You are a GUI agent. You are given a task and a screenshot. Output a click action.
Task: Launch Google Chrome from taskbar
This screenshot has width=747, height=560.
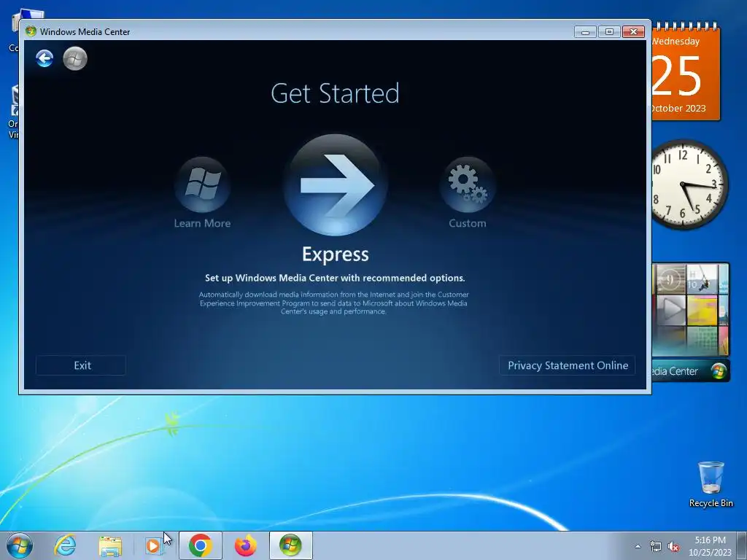pyautogui.click(x=201, y=545)
